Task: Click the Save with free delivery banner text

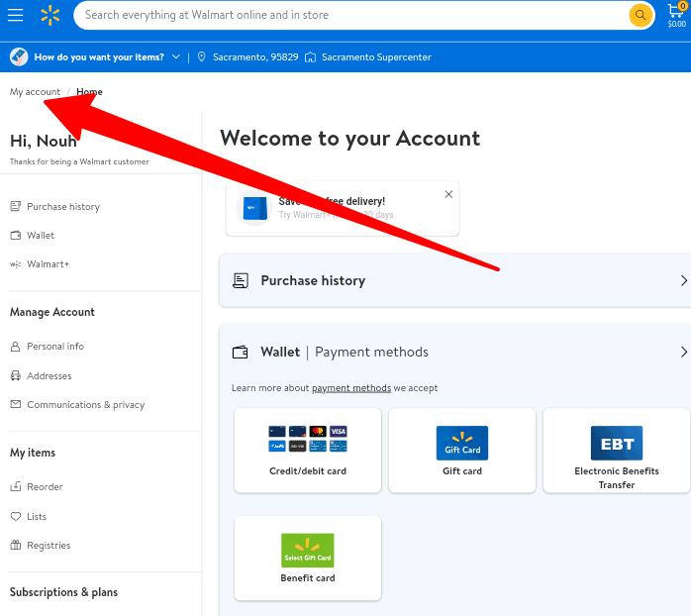Action: (332, 201)
